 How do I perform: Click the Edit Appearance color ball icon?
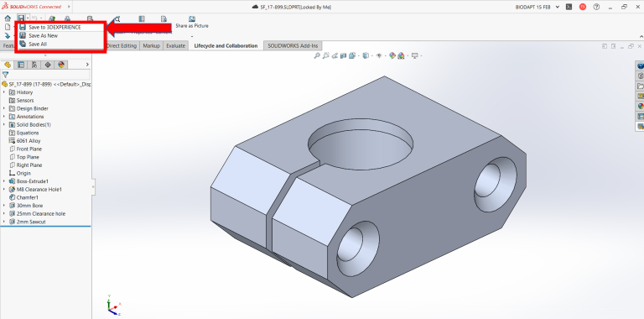point(392,55)
